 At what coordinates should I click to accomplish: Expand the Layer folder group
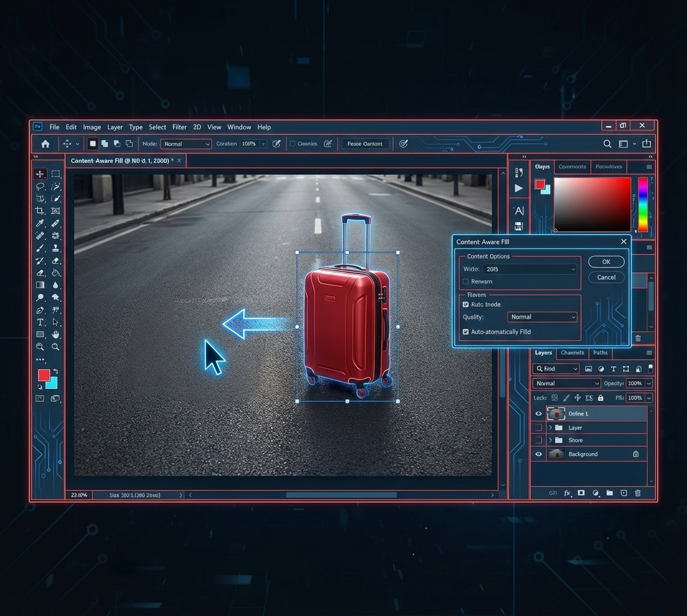550,427
